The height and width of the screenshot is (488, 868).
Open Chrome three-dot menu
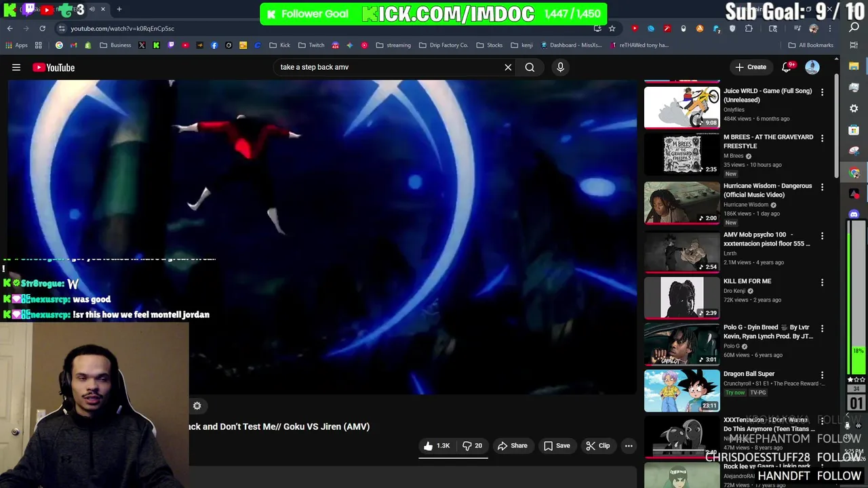pos(830,28)
